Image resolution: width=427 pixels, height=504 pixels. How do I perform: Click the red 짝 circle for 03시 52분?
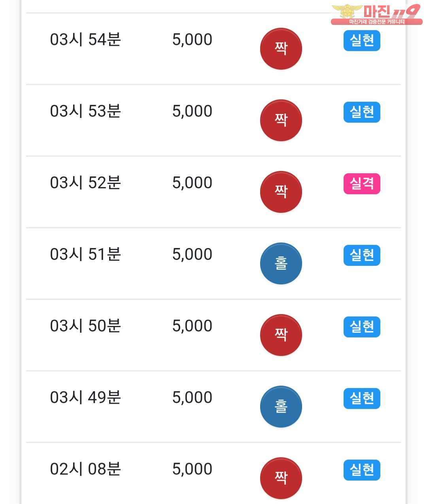point(281,192)
